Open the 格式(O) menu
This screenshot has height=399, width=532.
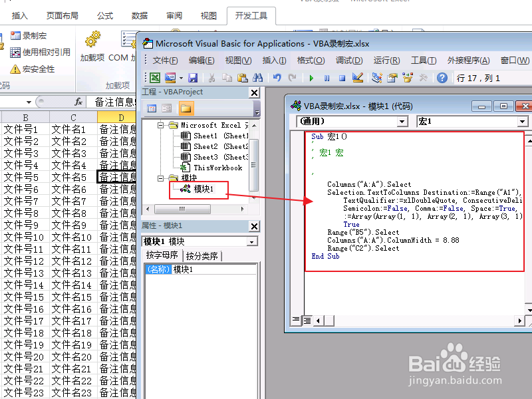pos(311,61)
